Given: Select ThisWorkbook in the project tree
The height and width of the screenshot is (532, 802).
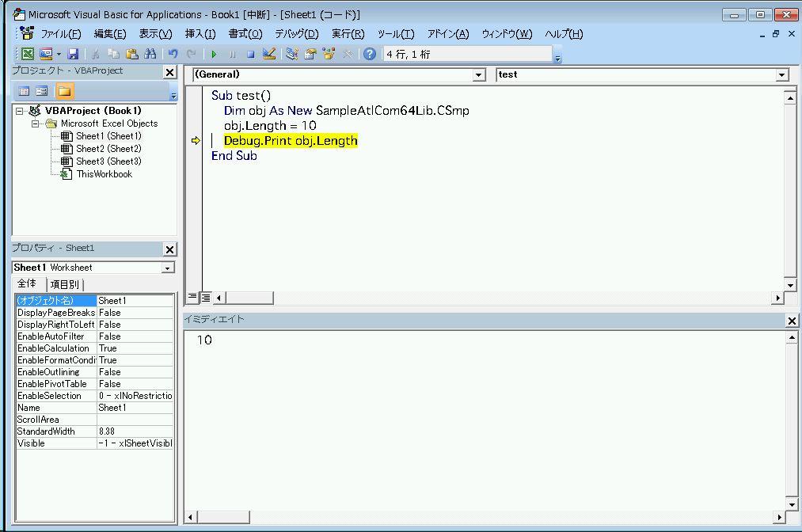Looking at the screenshot, I should pyautogui.click(x=104, y=174).
